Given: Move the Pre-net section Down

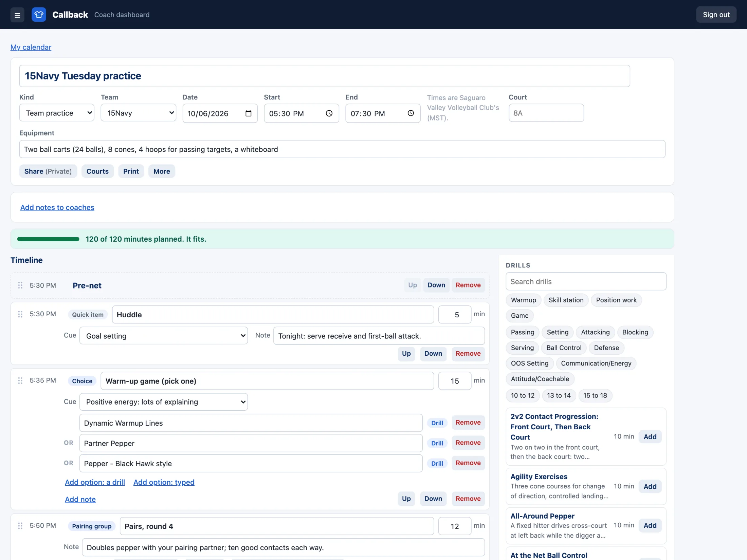Looking at the screenshot, I should [x=436, y=285].
